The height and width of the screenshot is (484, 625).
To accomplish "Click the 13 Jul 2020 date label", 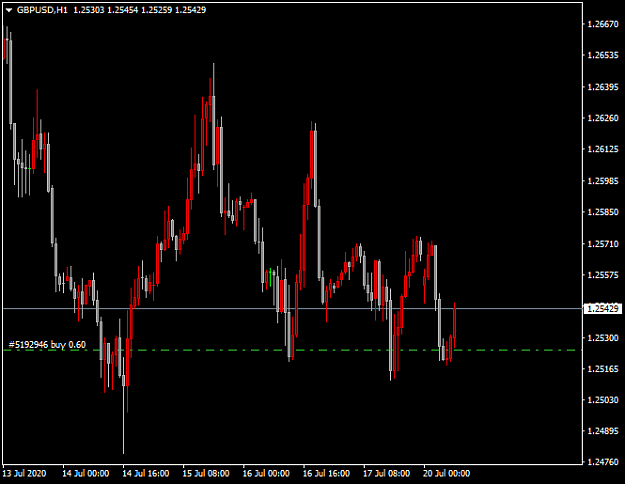I will click(x=24, y=474).
